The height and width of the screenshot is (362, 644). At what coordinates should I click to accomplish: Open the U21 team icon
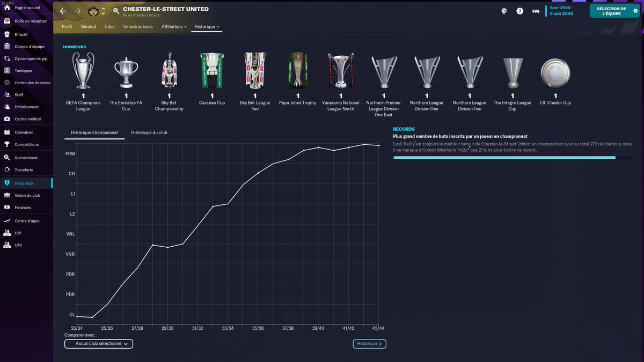tap(7, 233)
